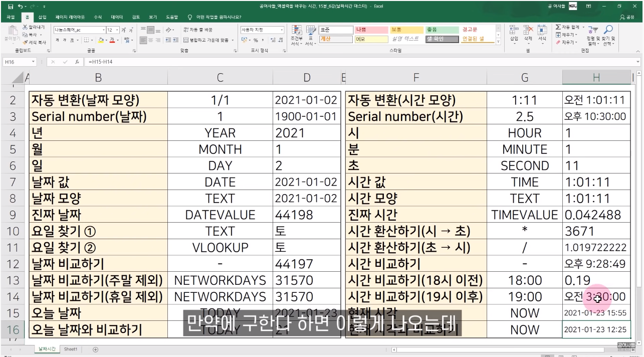Increase the font size
The height and width of the screenshot is (357, 644).
(123, 30)
